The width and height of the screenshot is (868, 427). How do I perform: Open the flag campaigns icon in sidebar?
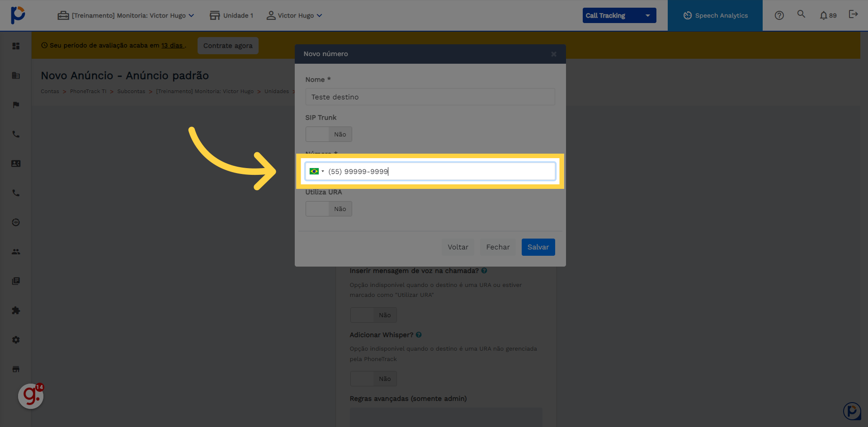[16, 105]
